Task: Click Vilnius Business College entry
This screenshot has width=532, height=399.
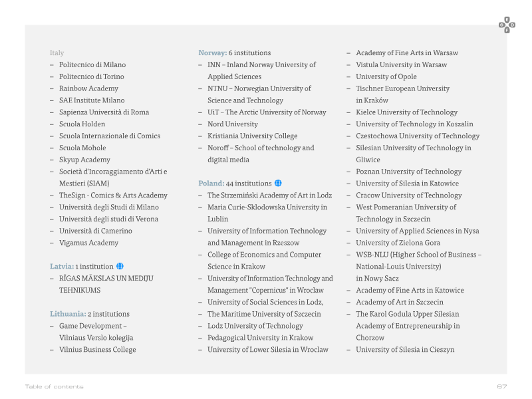Action: pyautogui.click(x=97, y=350)
